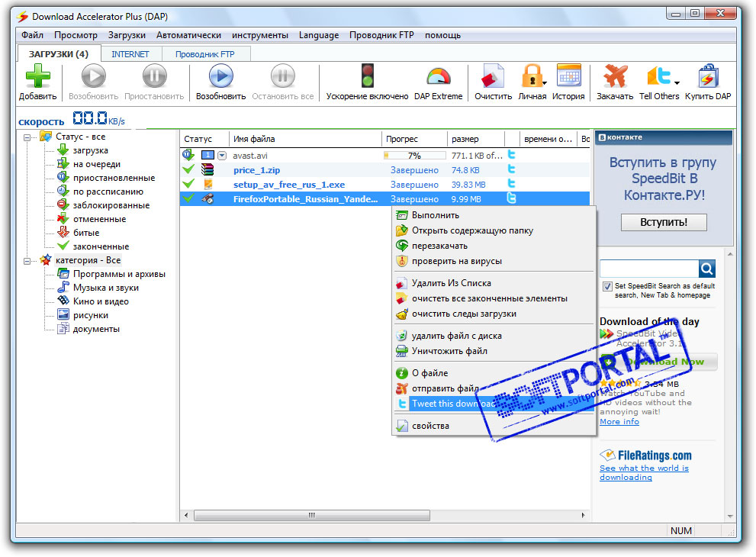This screenshot has height=557, width=756.
Task: Choose удалить файл с диска
Action: [x=494, y=336]
